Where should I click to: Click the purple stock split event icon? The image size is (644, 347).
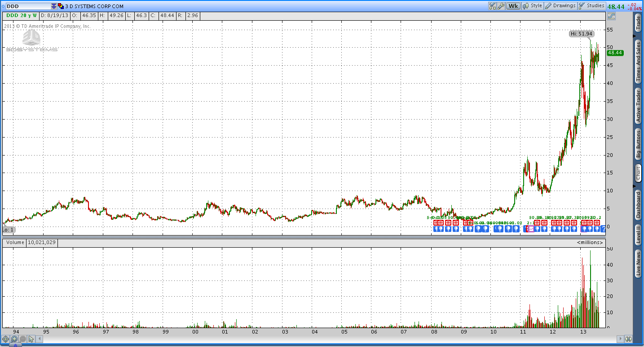(530, 229)
